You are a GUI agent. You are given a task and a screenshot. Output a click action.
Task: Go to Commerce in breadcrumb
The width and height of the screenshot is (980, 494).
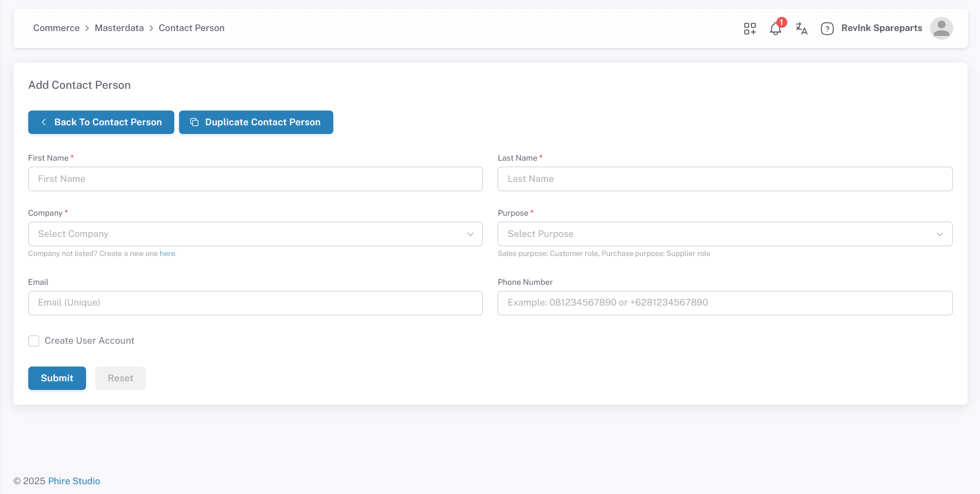56,28
